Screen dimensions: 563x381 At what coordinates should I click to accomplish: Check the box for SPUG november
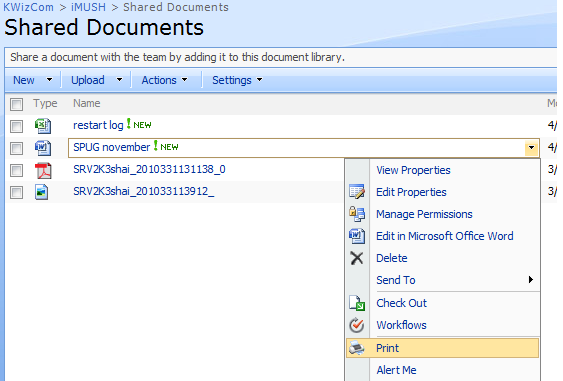pos(17,148)
